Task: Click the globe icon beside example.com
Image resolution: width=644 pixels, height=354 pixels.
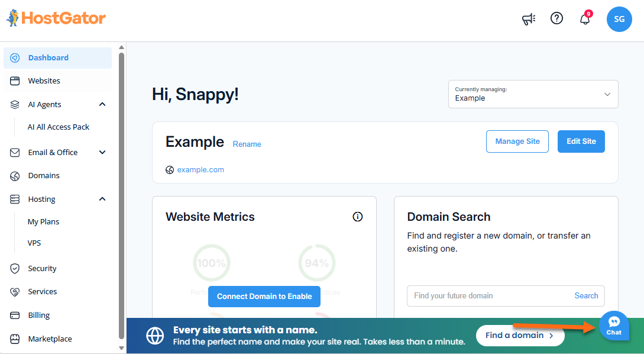Action: pyautogui.click(x=170, y=170)
